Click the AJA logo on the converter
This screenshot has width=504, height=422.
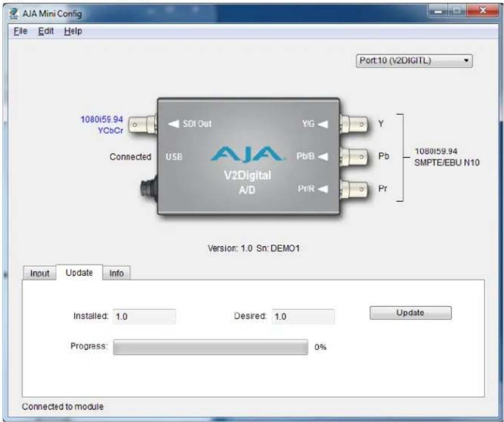click(x=247, y=154)
